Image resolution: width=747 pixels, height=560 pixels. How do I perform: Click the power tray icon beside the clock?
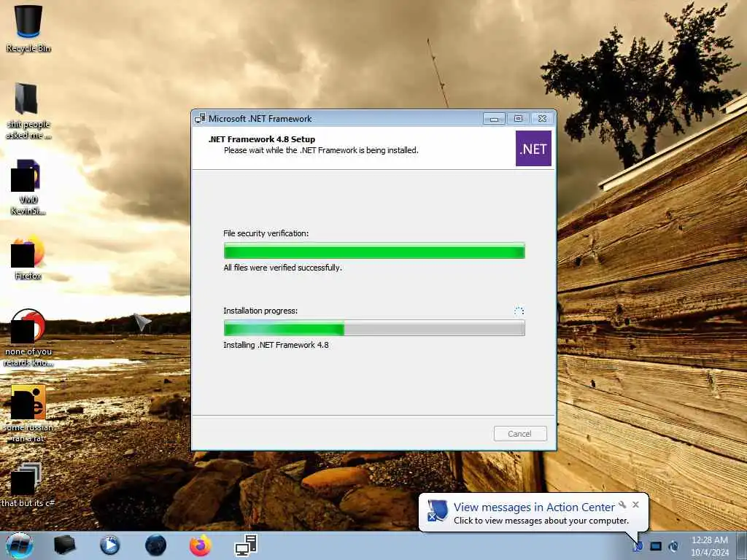pos(673,546)
